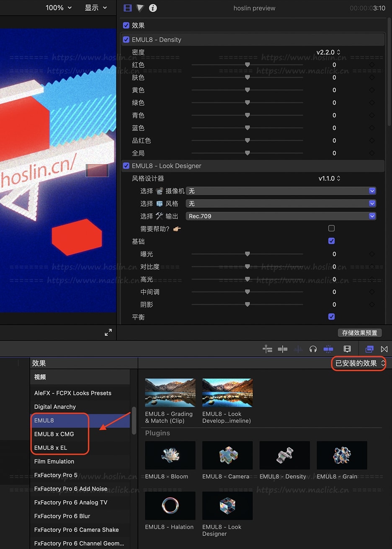
Task: Select the EMUL8 x EL category
Action: pos(80,448)
